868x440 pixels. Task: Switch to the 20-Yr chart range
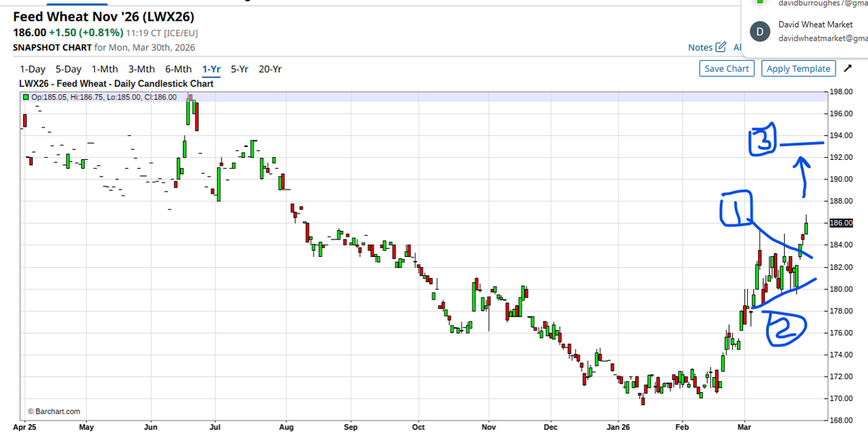tap(270, 69)
